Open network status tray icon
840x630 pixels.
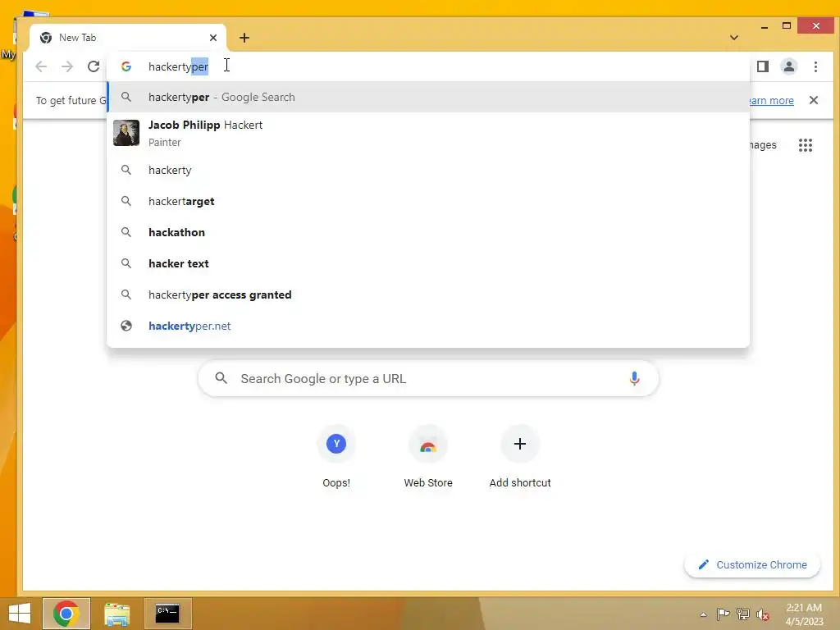(x=743, y=614)
